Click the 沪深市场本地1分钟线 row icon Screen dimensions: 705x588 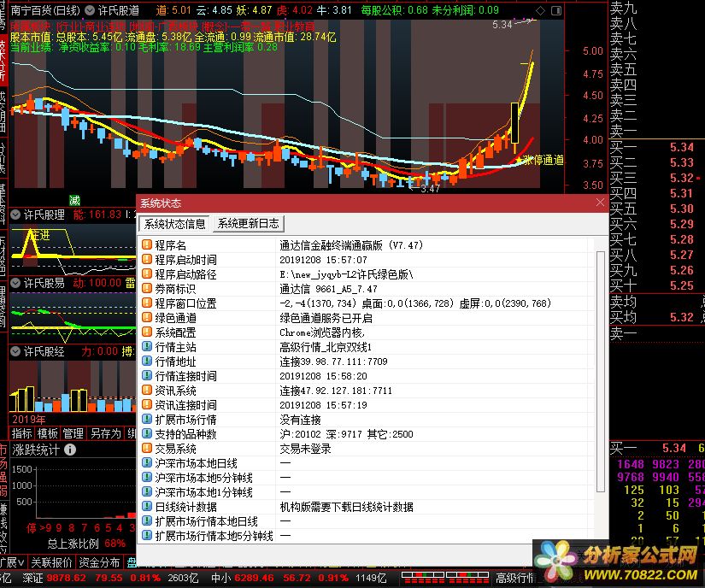(147, 491)
